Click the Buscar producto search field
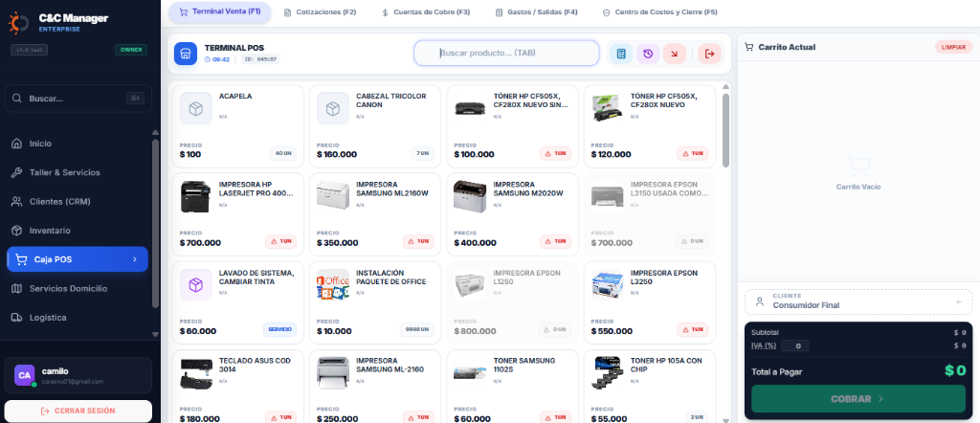The width and height of the screenshot is (980, 423). tap(506, 53)
